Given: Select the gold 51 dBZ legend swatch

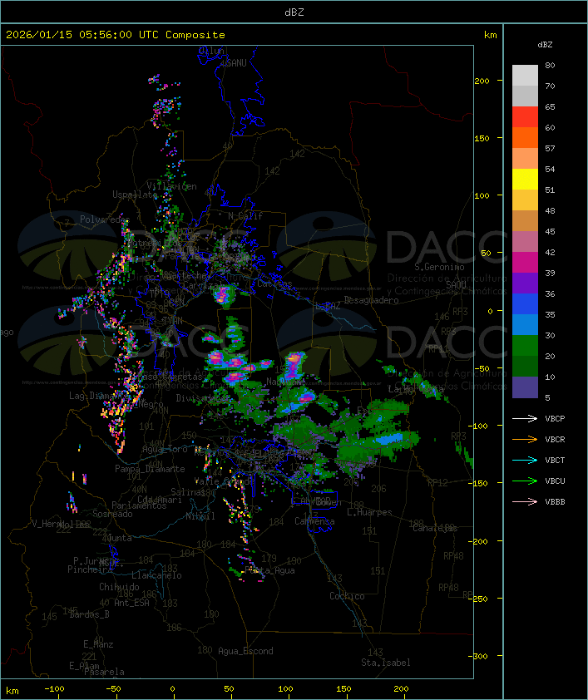Looking at the screenshot, I should pyautogui.click(x=525, y=200).
